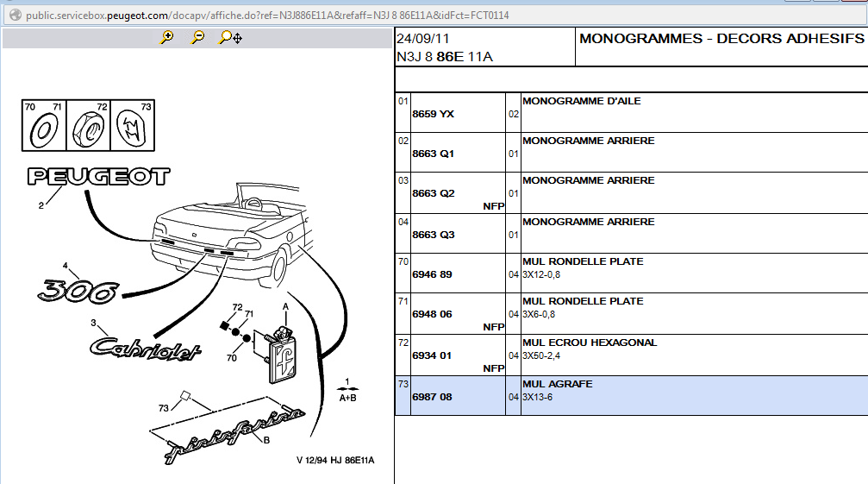
Task: Focus the URL address field
Action: coord(434,16)
